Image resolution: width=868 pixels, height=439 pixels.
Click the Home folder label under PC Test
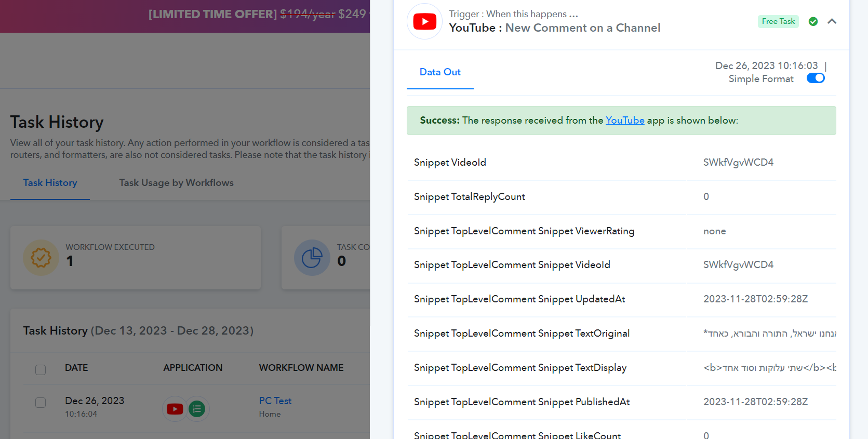(270, 414)
